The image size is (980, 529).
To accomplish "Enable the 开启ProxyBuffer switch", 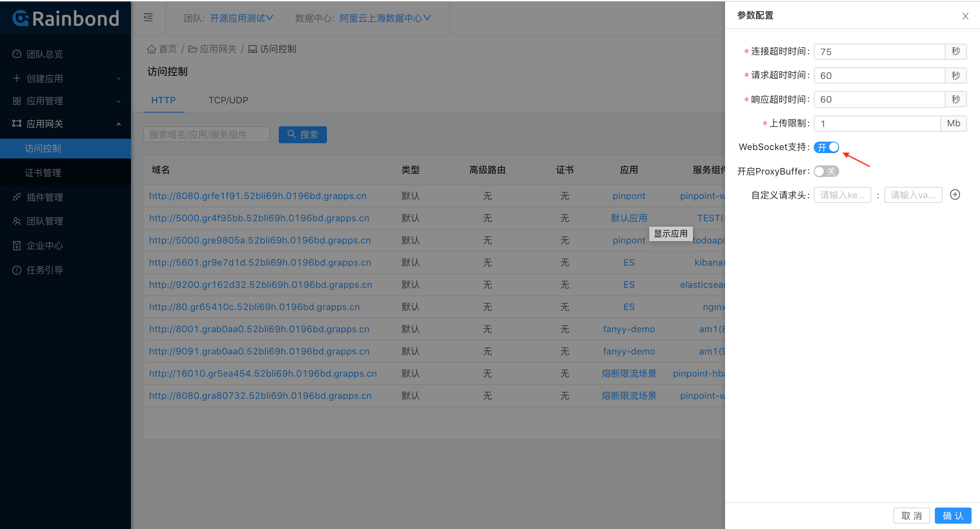I will (x=826, y=171).
